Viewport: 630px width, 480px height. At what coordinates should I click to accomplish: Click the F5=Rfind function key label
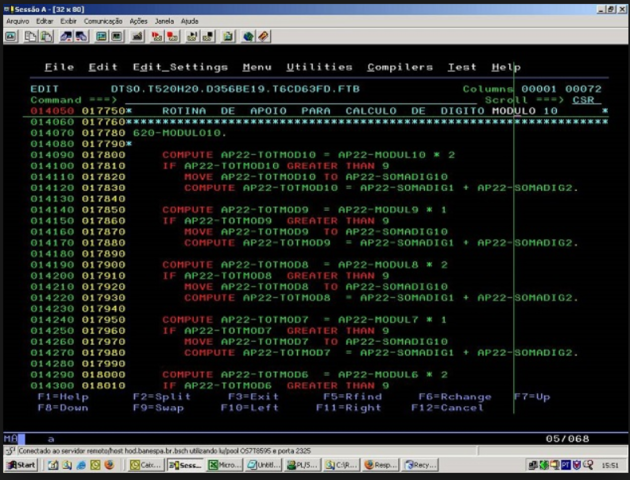(x=353, y=397)
